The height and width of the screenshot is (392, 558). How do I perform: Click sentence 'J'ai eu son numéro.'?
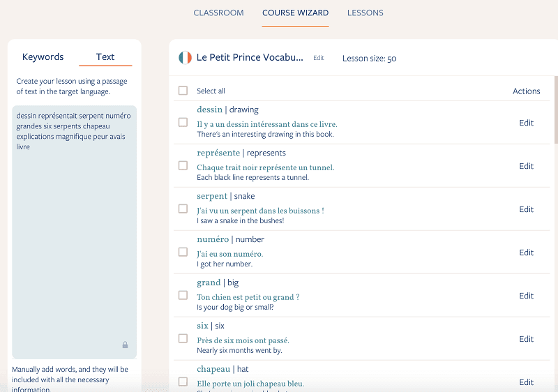click(230, 254)
